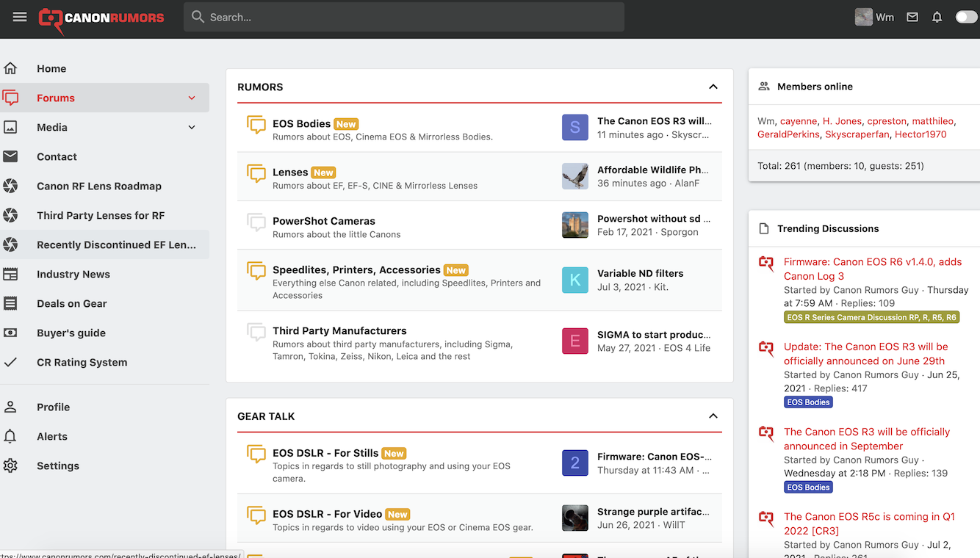
Task: Open Speedlites, Printers, Accessories forum
Action: [x=356, y=270]
